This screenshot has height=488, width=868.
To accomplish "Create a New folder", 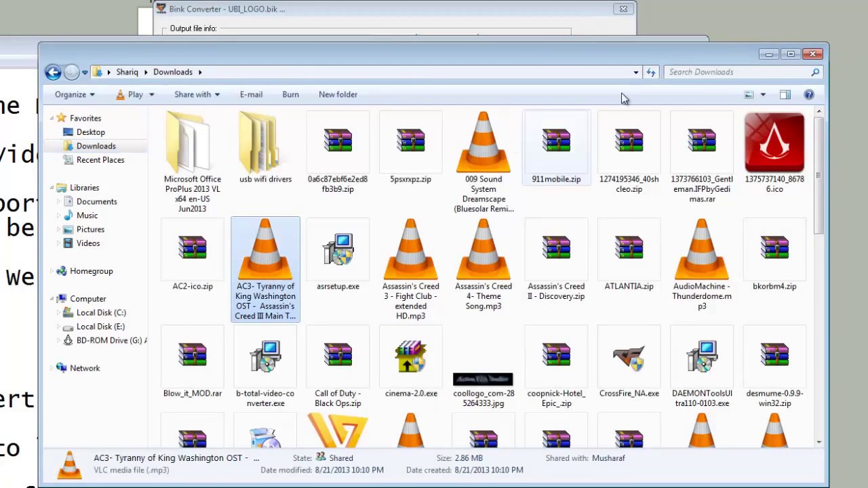I will coord(338,95).
